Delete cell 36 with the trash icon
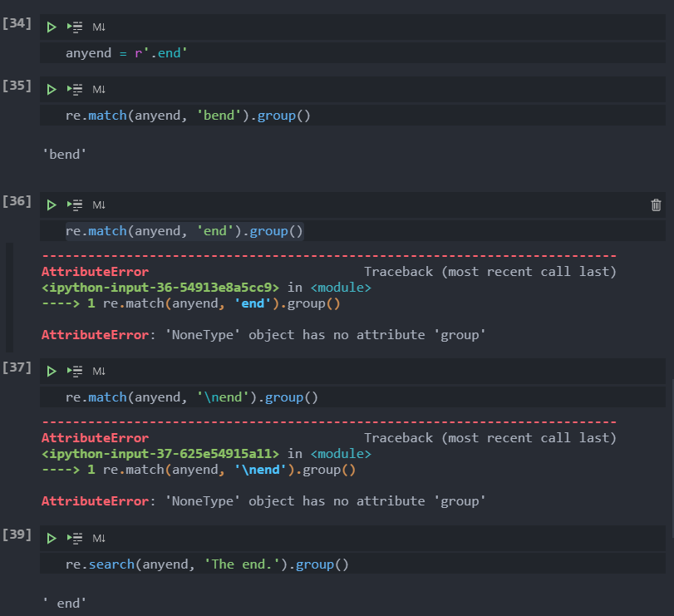 click(x=656, y=205)
